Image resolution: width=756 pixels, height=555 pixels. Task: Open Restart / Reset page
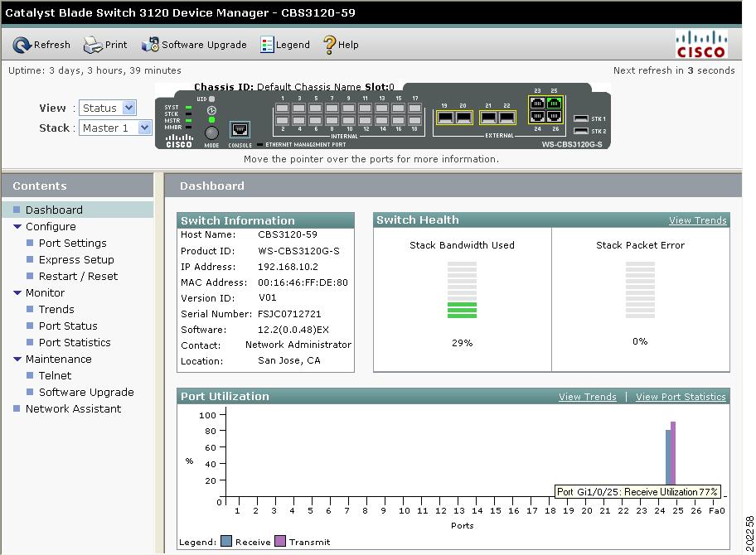(x=78, y=277)
